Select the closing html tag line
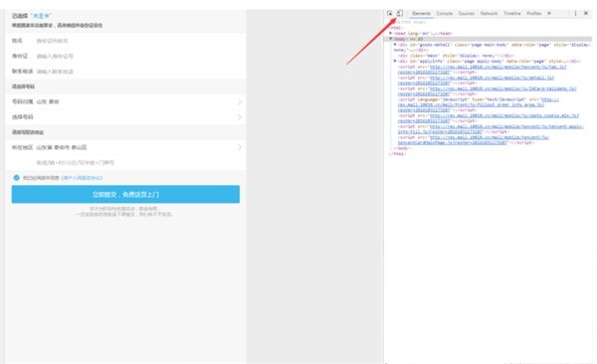 click(397, 154)
